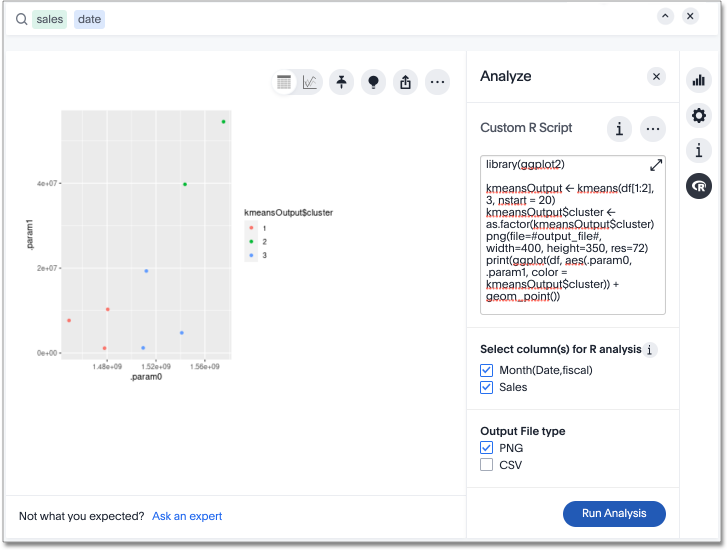This screenshot has width=728, height=551.
Task: Toggle Month(Date,fiscal) column checkbox
Action: click(x=487, y=370)
